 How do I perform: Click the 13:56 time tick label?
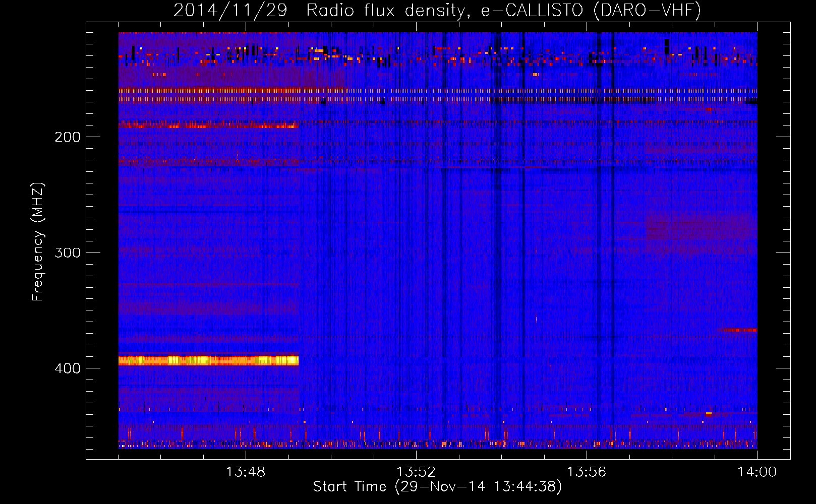587,472
